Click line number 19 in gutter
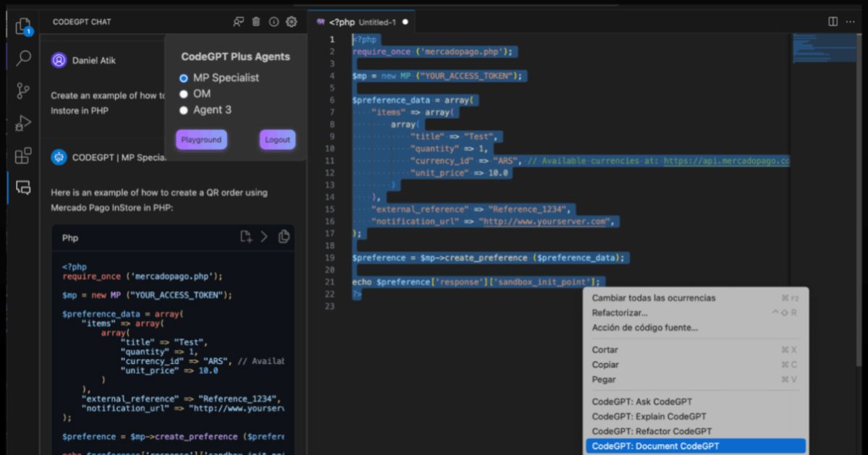Image resolution: width=868 pixels, height=455 pixels. coord(330,258)
